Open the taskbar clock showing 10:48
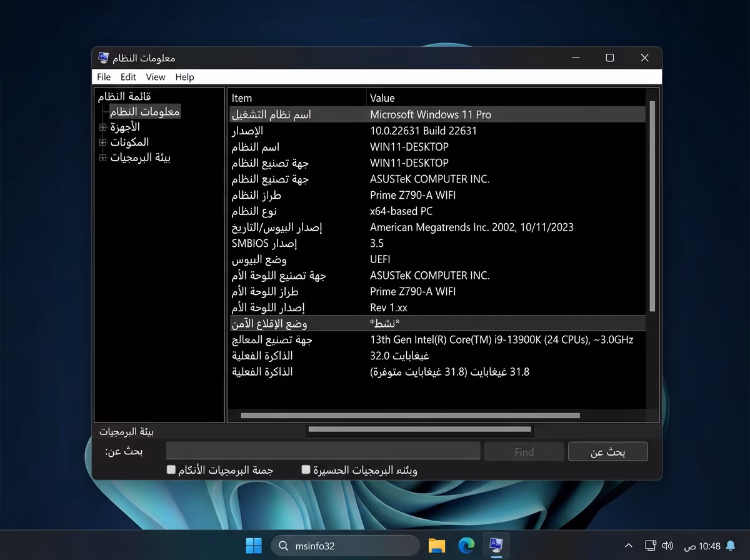 [702, 546]
